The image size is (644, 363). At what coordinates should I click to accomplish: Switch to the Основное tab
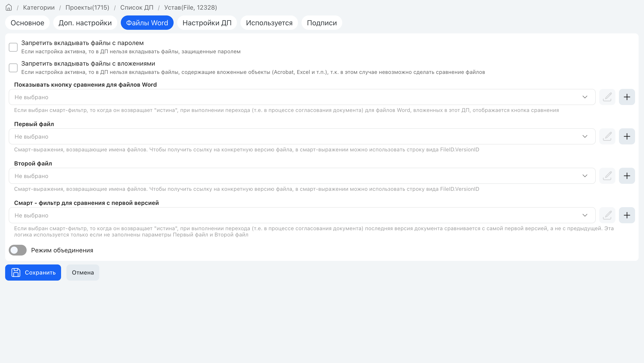(x=27, y=23)
